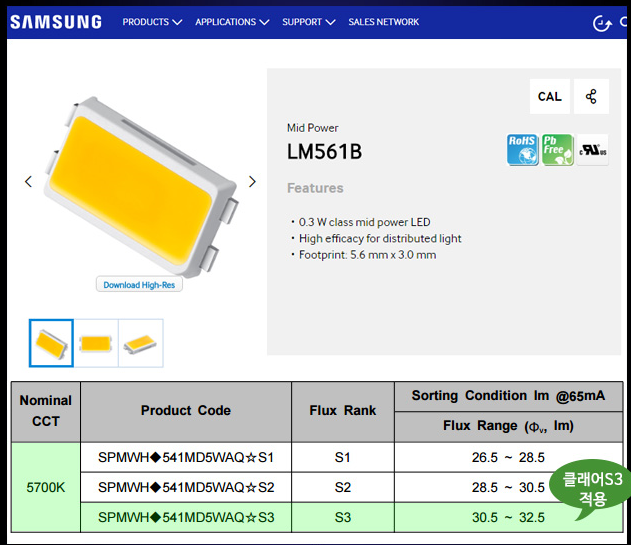Click the S3 flux rank cell

click(x=343, y=517)
